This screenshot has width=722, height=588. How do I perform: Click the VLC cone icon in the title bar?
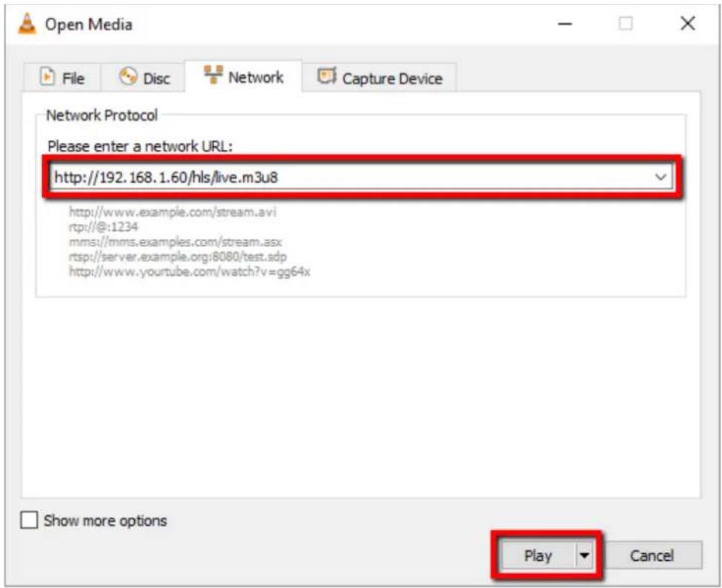tap(27, 24)
